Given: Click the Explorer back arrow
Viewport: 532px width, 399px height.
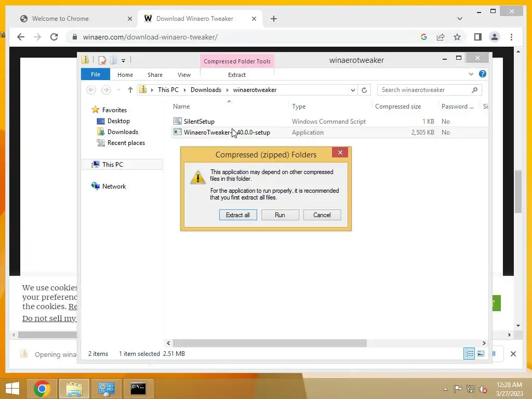Looking at the screenshot, I should (91, 90).
